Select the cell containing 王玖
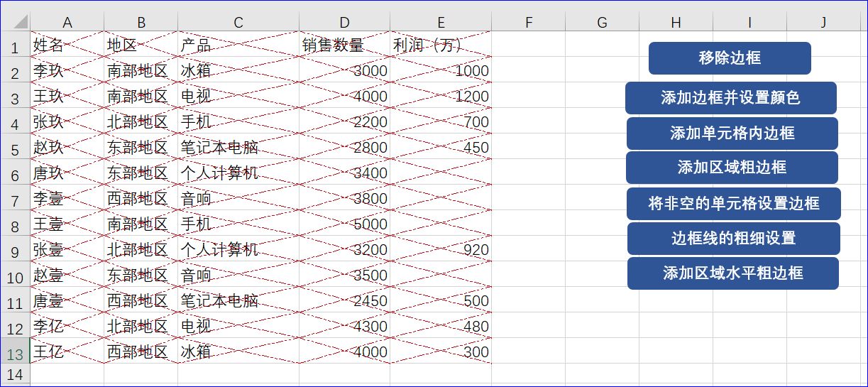The image size is (868, 387). coord(67,96)
